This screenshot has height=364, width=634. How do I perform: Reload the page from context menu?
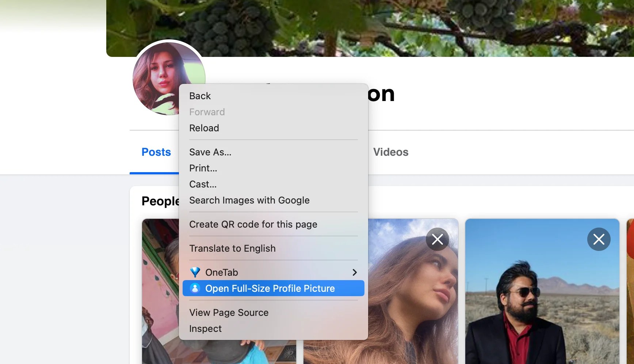tap(204, 128)
